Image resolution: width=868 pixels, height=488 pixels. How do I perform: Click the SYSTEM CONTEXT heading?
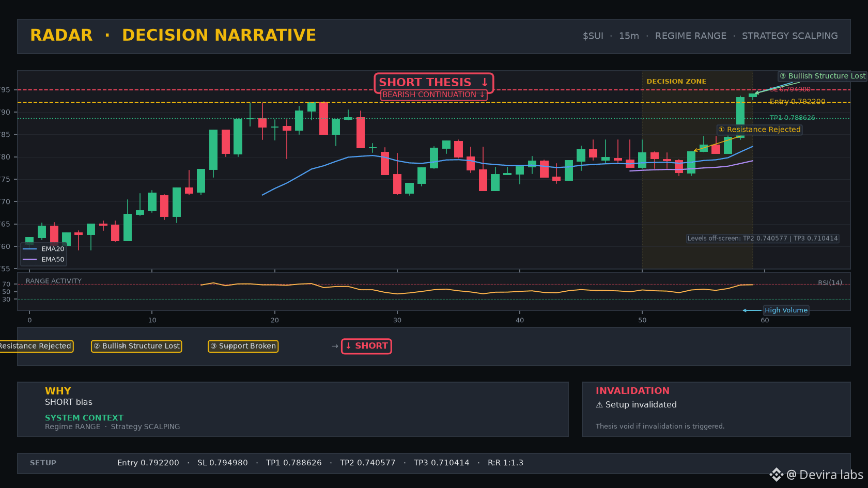[x=84, y=418]
